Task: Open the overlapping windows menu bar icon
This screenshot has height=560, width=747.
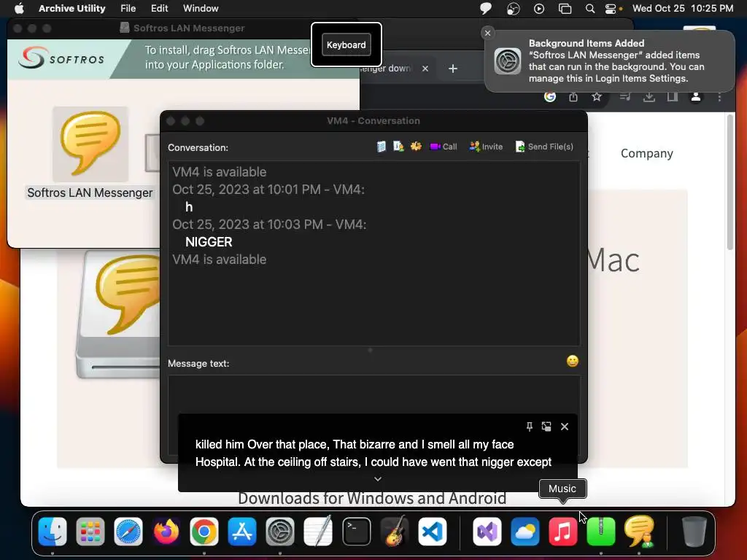Action: tap(565, 8)
